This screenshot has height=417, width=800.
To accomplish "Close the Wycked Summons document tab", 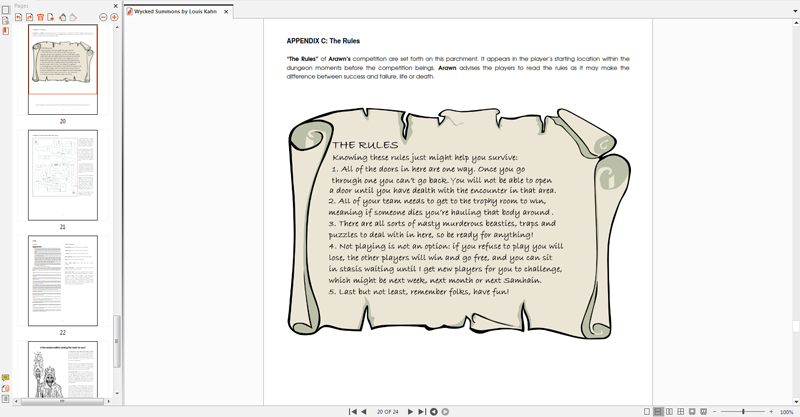I will pyautogui.click(x=227, y=10).
